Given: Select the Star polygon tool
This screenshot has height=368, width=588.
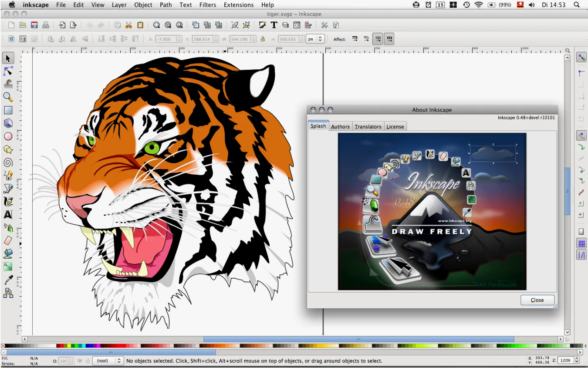Looking at the screenshot, I should (x=8, y=149).
